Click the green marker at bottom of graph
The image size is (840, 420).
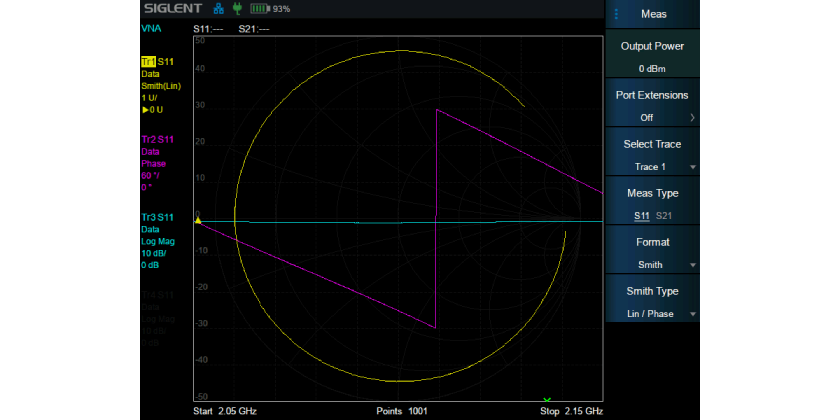[546, 400]
